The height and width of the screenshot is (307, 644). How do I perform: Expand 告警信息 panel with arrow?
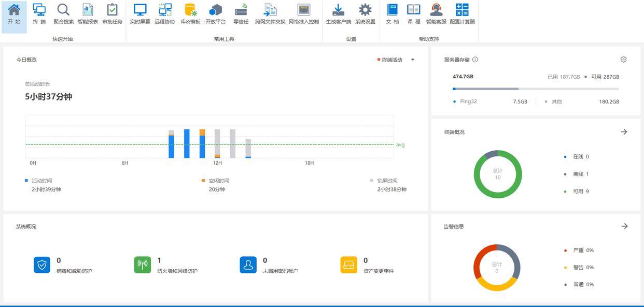point(624,226)
